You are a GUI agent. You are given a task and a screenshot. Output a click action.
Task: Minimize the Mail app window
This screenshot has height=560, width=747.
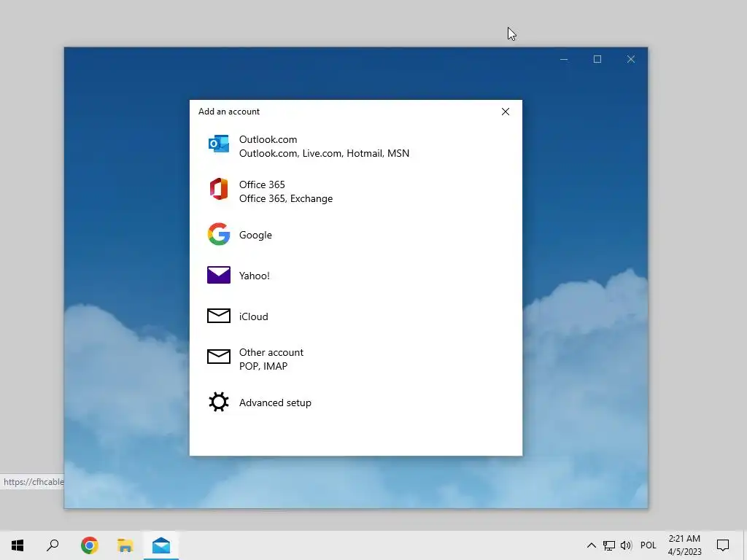coord(564,59)
